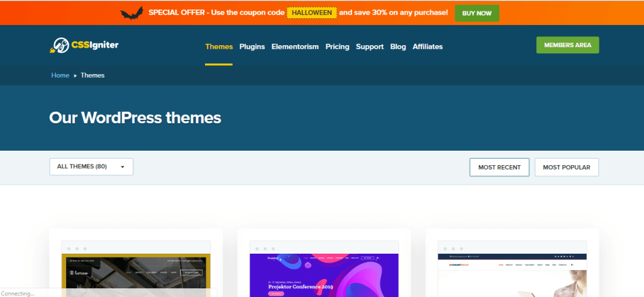Screen dimensions: 644x297
Task: Open the Pricing menu item
Action: tap(337, 46)
